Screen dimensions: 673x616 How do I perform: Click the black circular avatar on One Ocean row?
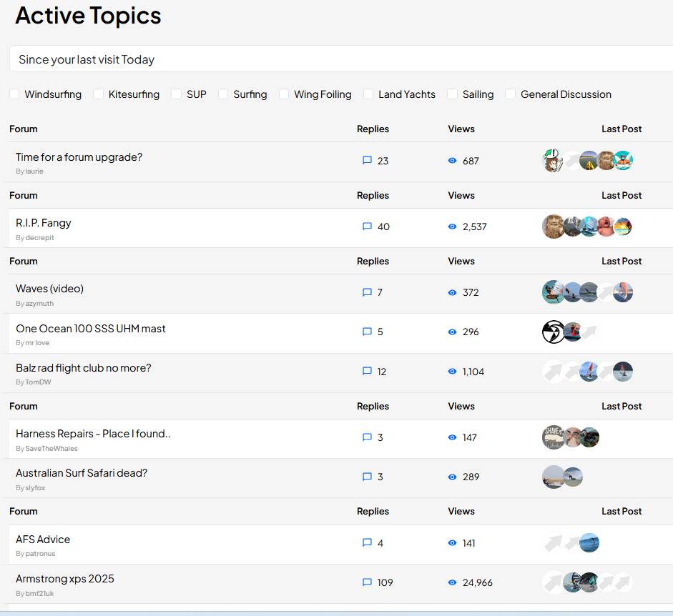click(553, 332)
